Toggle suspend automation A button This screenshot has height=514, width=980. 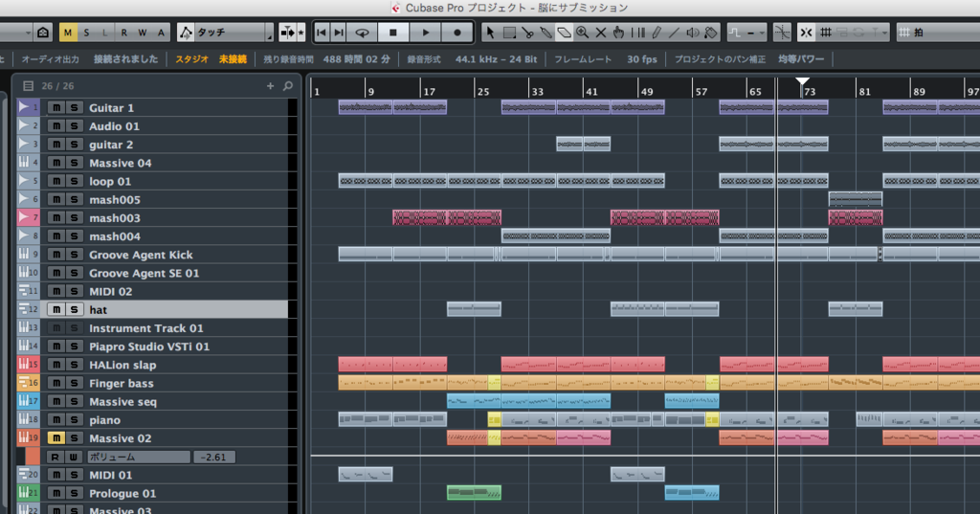tap(161, 33)
